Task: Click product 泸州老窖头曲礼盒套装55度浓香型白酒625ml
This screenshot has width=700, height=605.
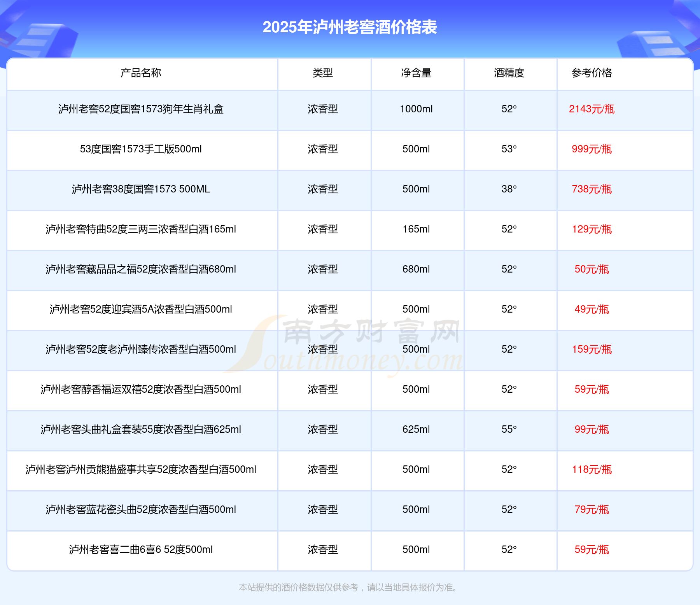Action: [141, 429]
